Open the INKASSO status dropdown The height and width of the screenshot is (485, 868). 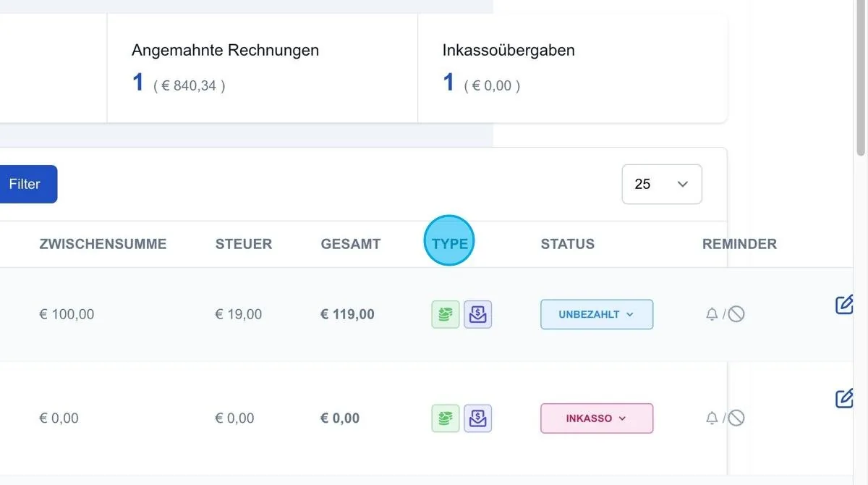click(597, 418)
